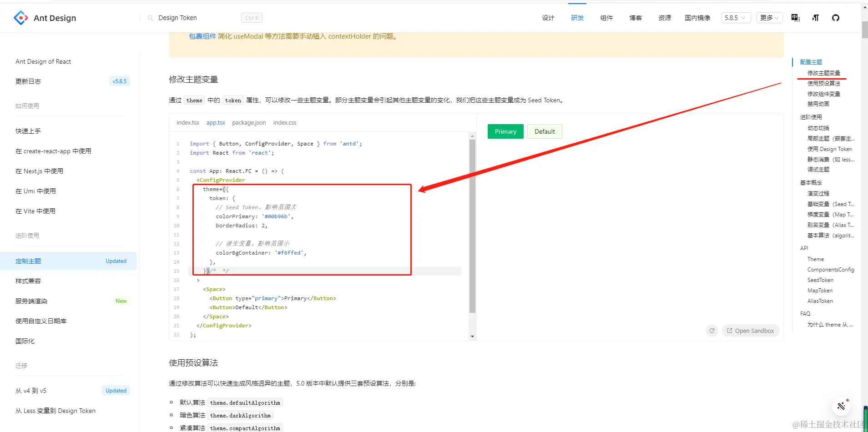Select the 定制主题 sidebar item
The height and width of the screenshot is (432, 868).
[x=69, y=261]
